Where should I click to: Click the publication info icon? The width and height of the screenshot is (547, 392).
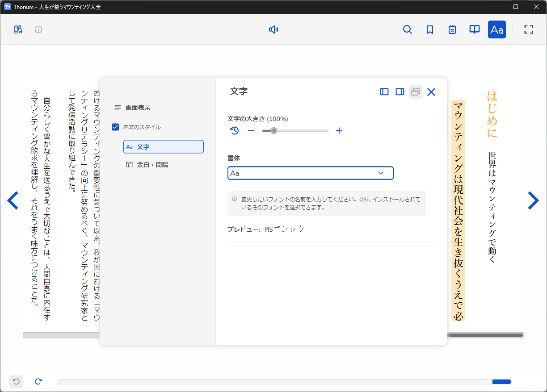[x=38, y=29]
